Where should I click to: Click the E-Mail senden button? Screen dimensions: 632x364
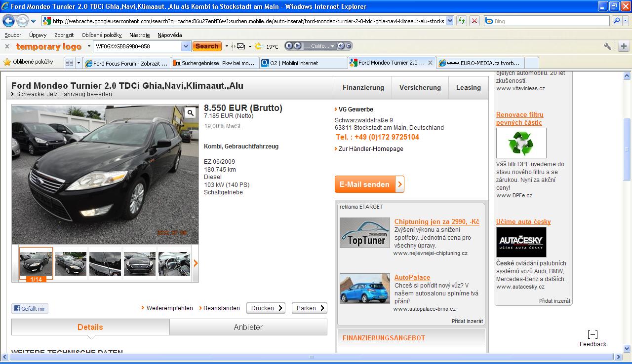point(369,184)
